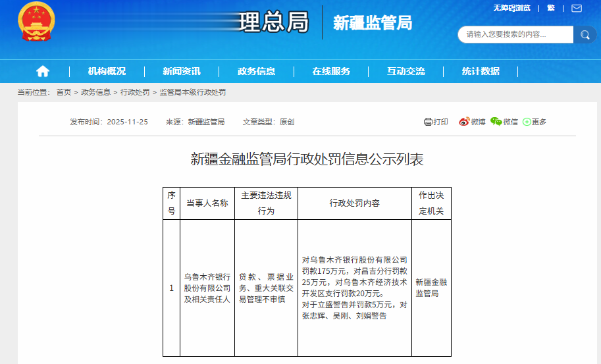Share via the WeChat icon

tap(496, 122)
